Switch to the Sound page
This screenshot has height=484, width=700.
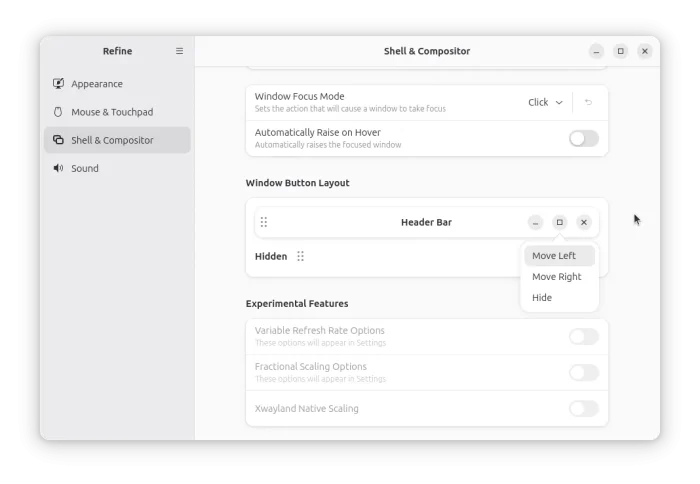pos(117,168)
